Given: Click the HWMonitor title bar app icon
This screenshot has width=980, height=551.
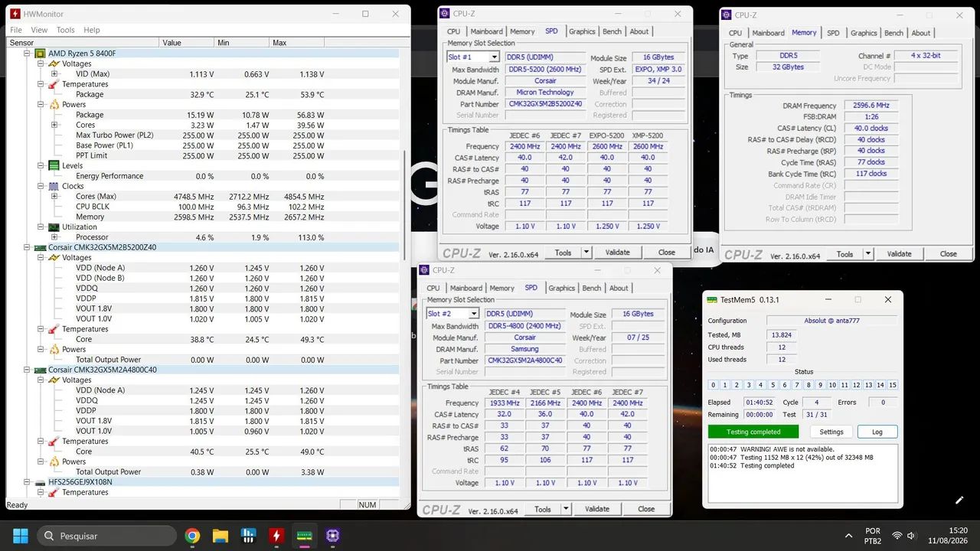Looking at the screenshot, I should click(15, 14).
